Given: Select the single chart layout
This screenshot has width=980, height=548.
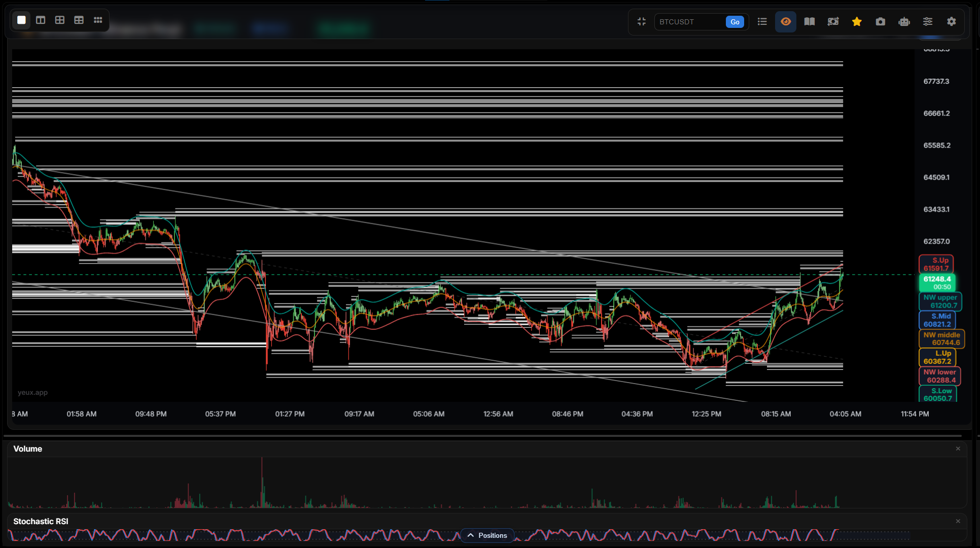Looking at the screenshot, I should (x=21, y=20).
